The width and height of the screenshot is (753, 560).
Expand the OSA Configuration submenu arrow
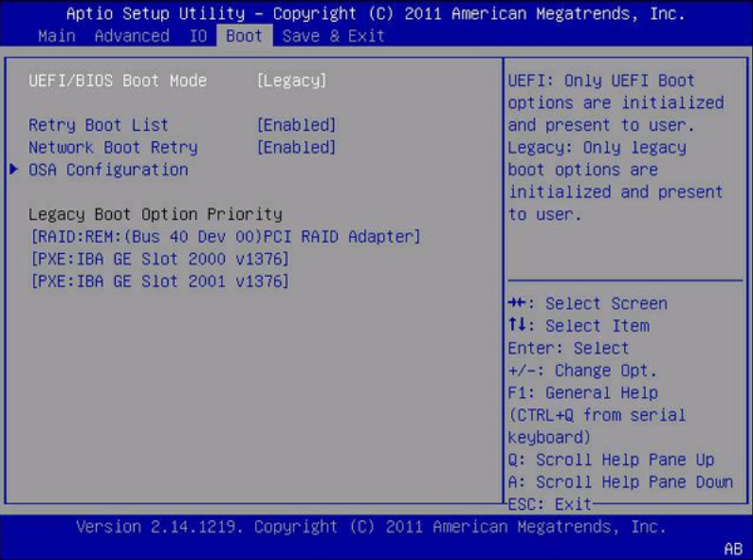[x=14, y=169]
